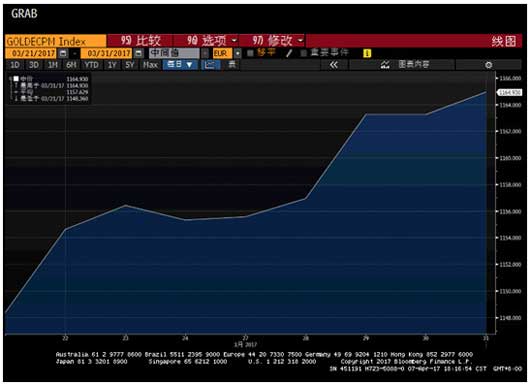The image size is (530, 384).
Task: Click the double left chevron collapse icon
Action: (x=334, y=65)
